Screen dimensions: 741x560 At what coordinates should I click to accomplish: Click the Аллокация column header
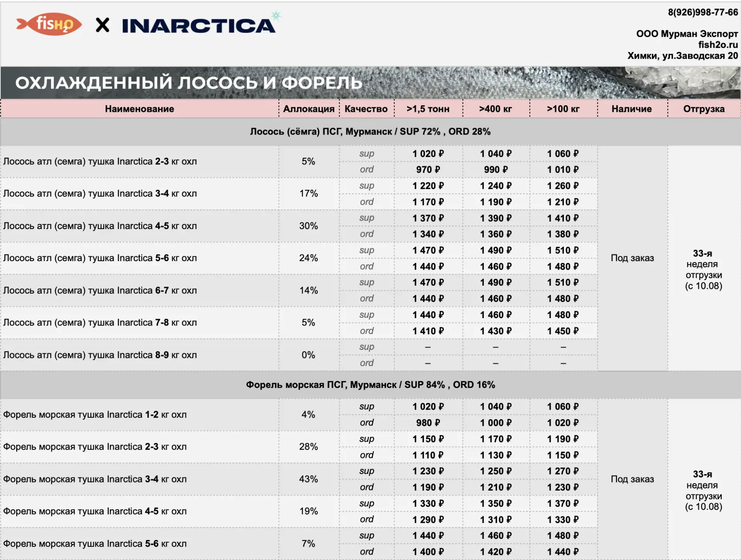309,109
